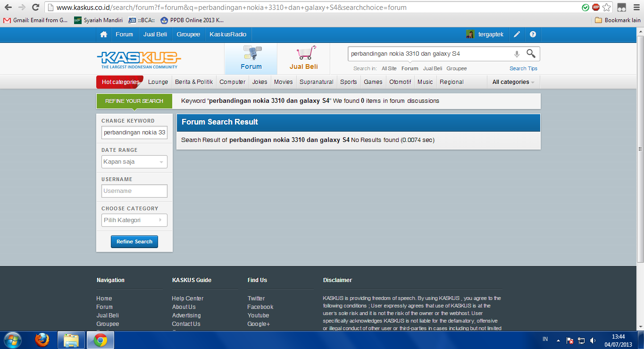
Task: Open Music category
Action: coord(425,82)
